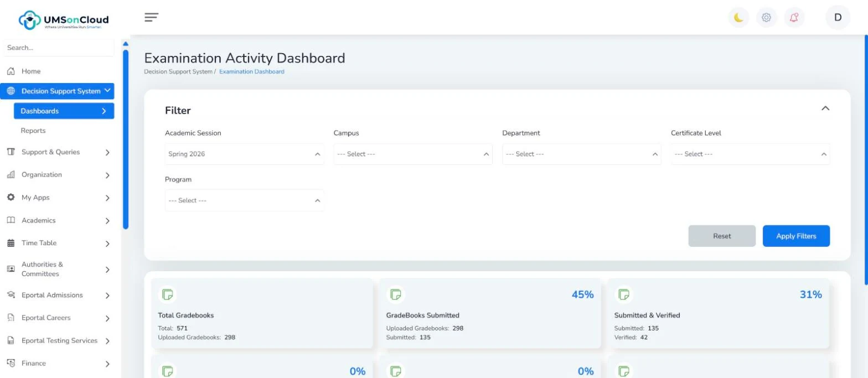Open Campus select dropdown

coord(413,154)
